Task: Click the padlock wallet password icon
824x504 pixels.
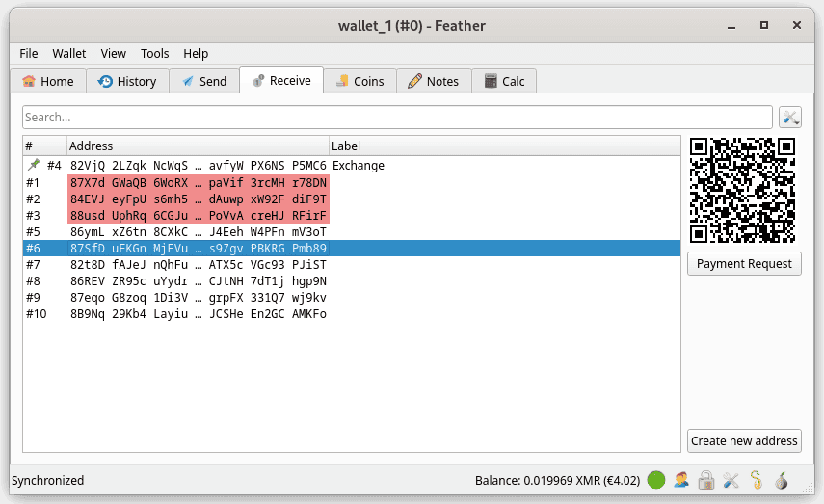Action: (705, 480)
